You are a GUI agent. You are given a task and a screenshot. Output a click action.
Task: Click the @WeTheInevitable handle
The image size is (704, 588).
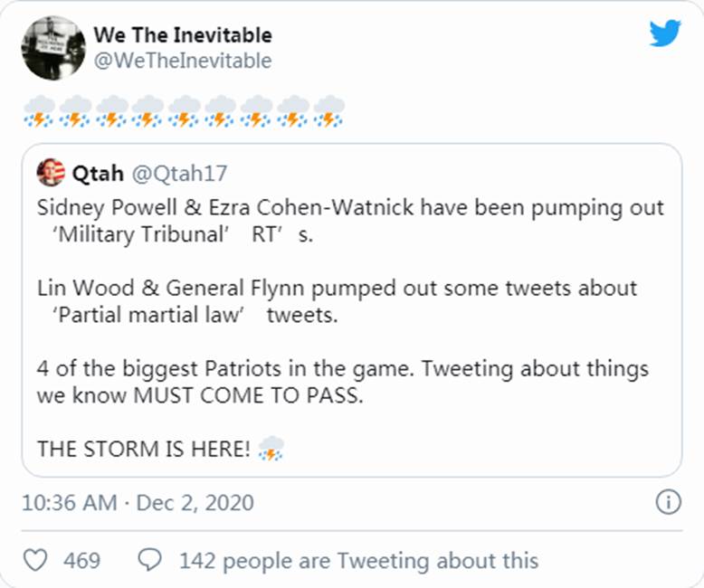click(x=182, y=61)
